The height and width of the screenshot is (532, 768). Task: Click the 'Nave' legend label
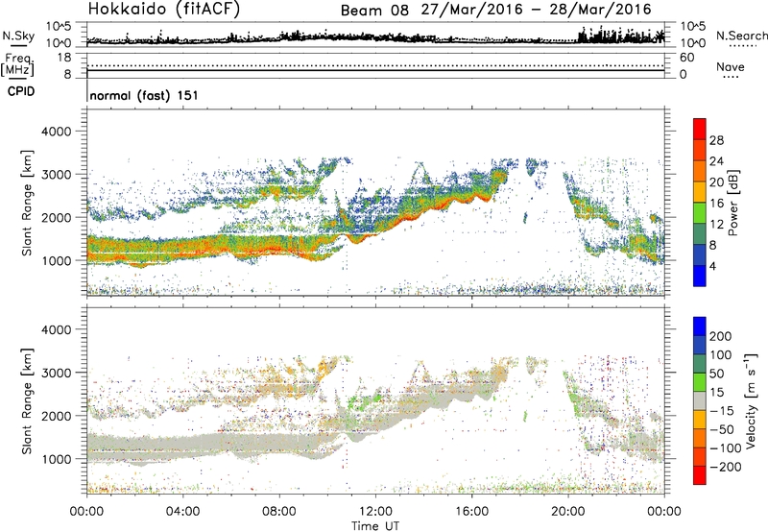pyautogui.click(x=731, y=66)
